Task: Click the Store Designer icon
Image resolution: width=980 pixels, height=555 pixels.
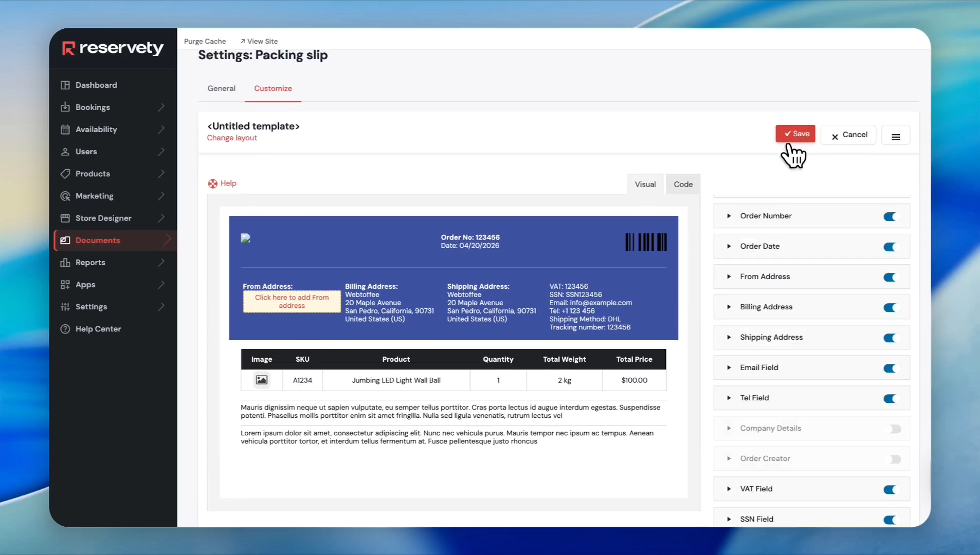Action: click(x=65, y=218)
